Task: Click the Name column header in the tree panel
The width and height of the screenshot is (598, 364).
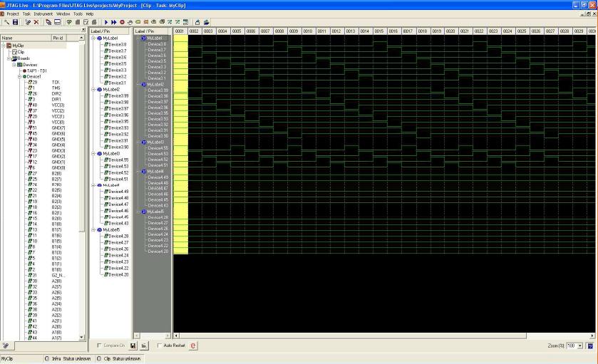Action: point(26,38)
